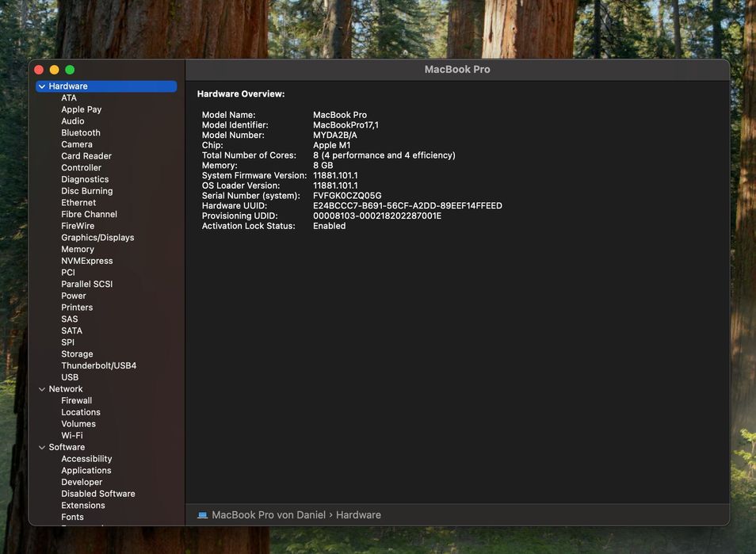Click the model number MYDA2B/A
The width and height of the screenshot is (756, 554).
(x=335, y=135)
